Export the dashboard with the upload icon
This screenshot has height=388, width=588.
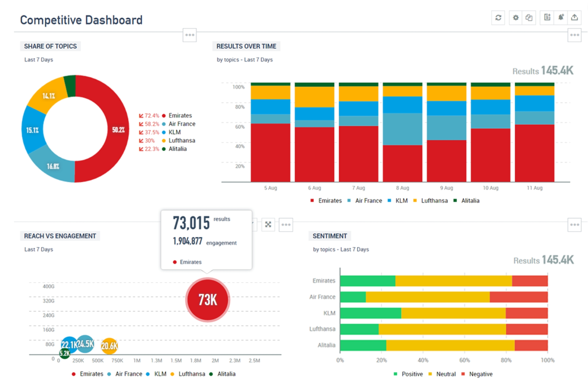point(574,18)
